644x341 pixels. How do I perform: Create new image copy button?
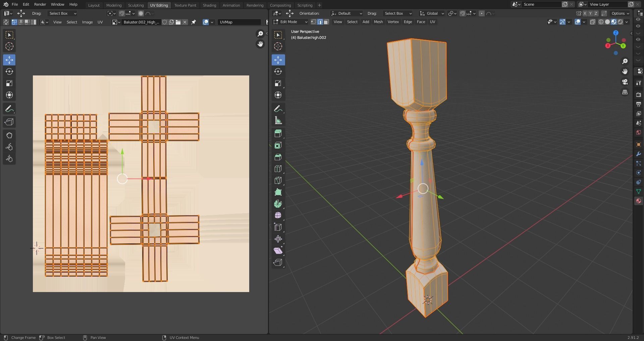click(171, 22)
